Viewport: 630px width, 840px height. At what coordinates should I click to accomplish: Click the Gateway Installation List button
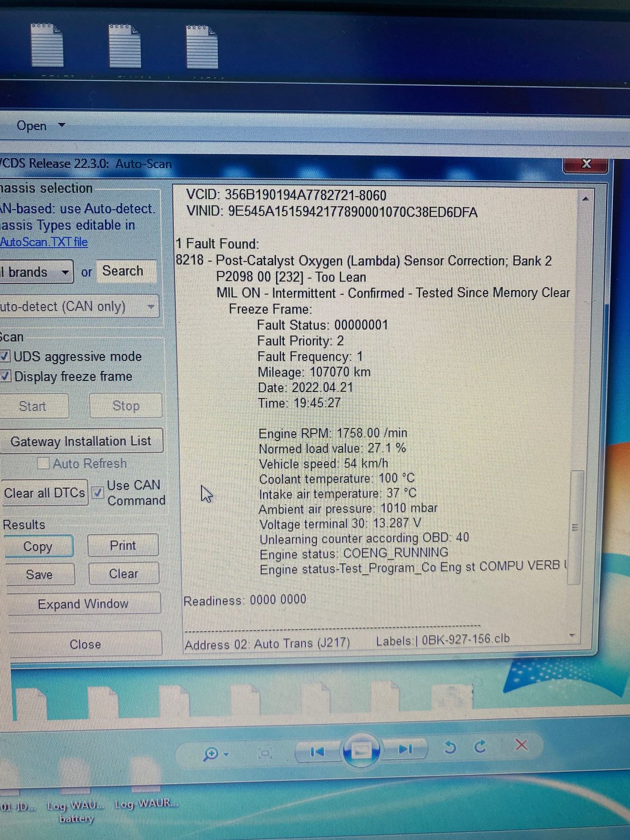pyautogui.click(x=82, y=441)
